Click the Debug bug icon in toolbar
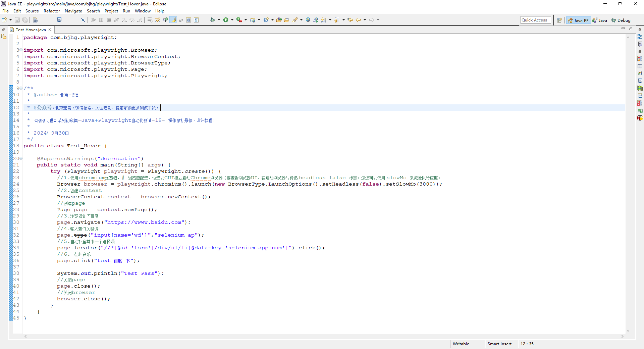This screenshot has height=349, width=644. click(212, 20)
